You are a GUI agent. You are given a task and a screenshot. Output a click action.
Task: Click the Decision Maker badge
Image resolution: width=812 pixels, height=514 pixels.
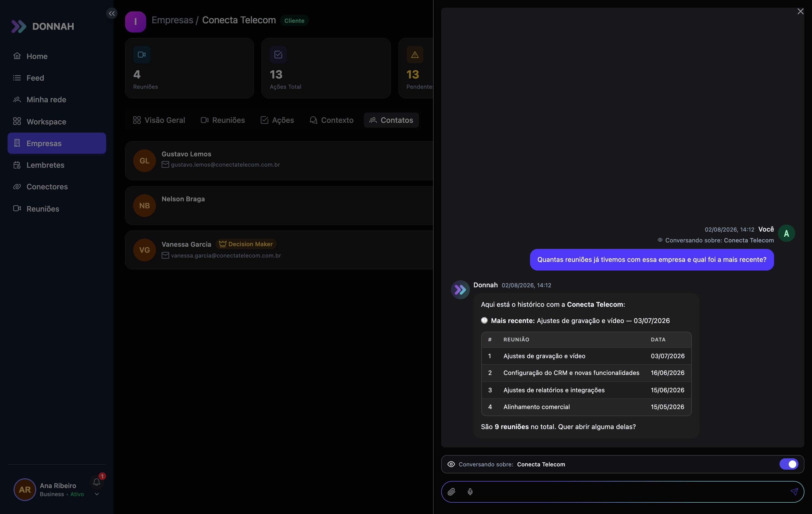(246, 244)
